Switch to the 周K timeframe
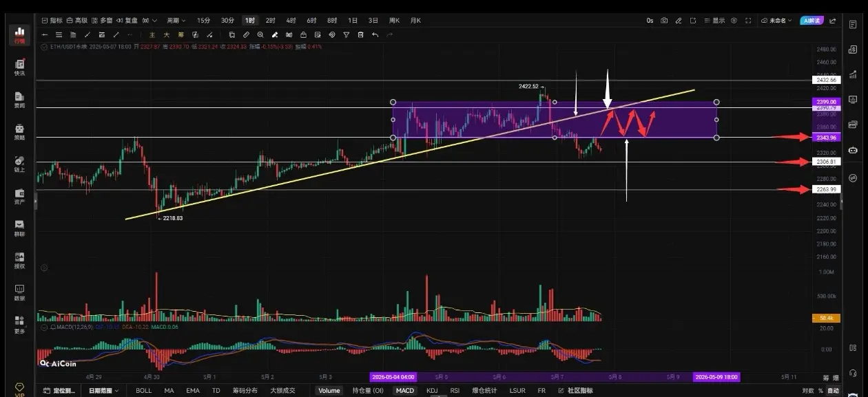Screen dimensions: 868x397 394,21
